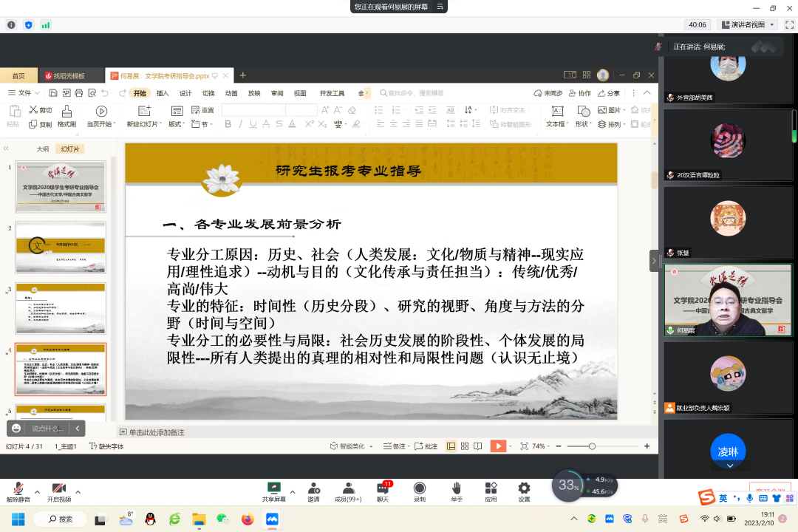Open the meeting Settings gear
798x532 pixels.
[524, 492]
